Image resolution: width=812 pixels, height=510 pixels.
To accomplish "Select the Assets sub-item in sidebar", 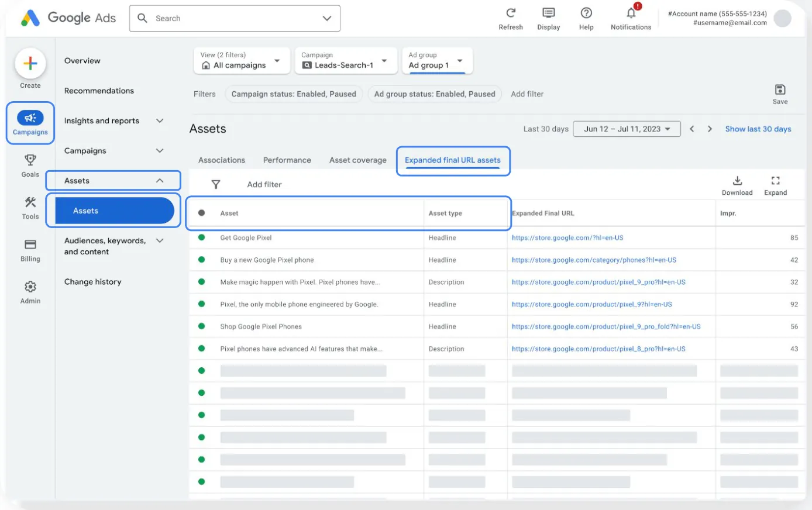I will pyautogui.click(x=115, y=211).
